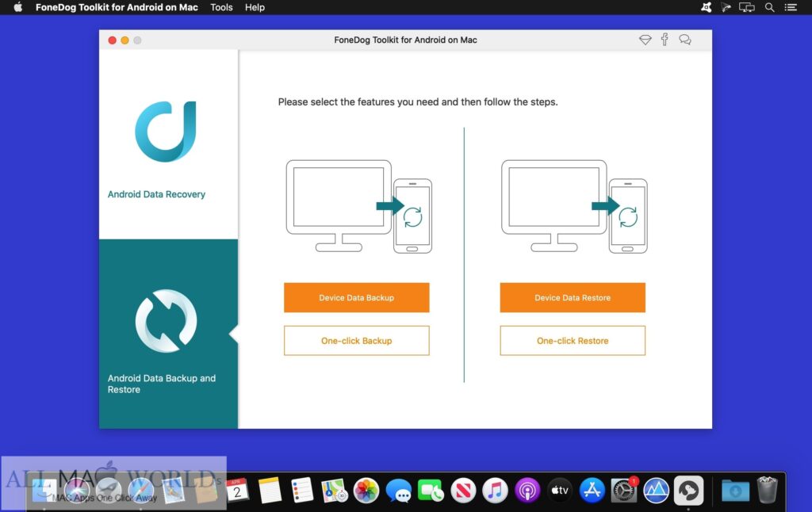
Task: Click the FoneDog swirl logo icon
Action: [x=166, y=132]
